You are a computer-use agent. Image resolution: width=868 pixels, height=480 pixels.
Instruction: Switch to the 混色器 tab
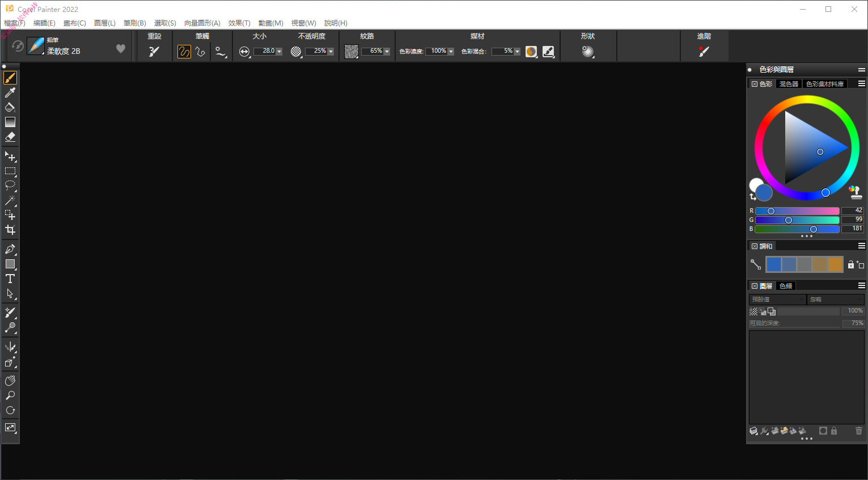[789, 84]
